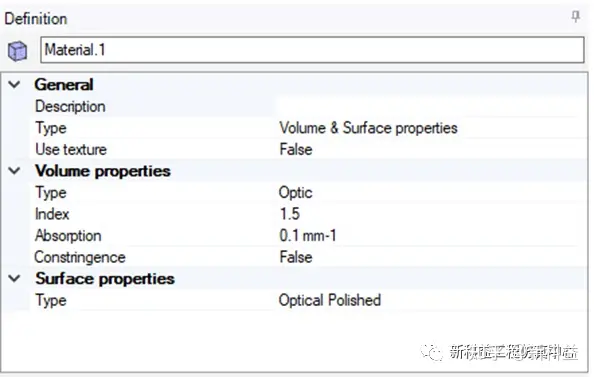The width and height of the screenshot is (594, 377).
Task: Click the empty Description value field
Action: 428,106
